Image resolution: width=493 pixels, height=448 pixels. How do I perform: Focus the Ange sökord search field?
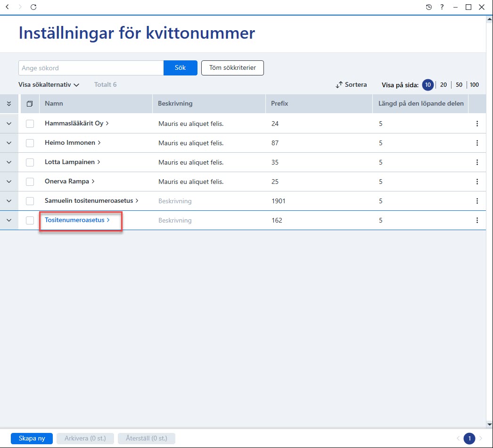[91, 68]
